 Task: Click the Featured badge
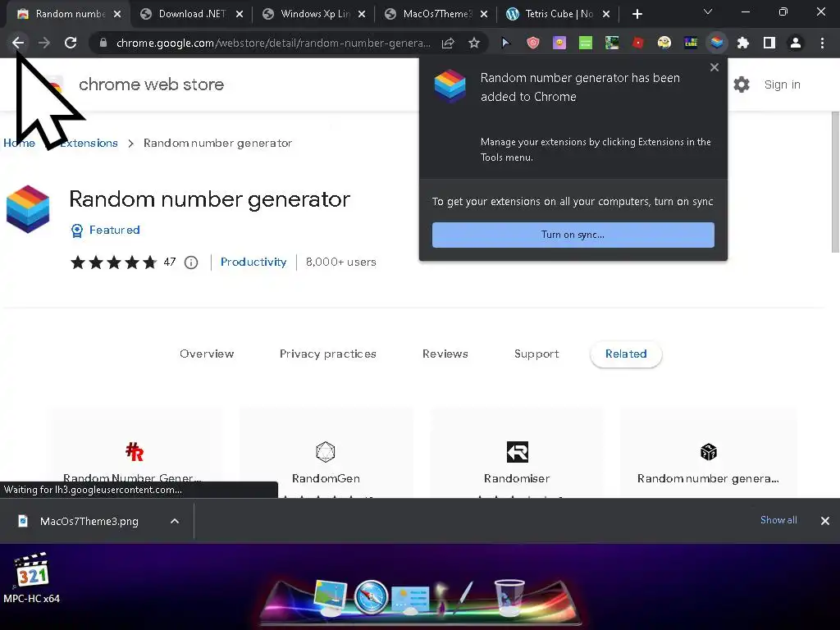tap(106, 231)
